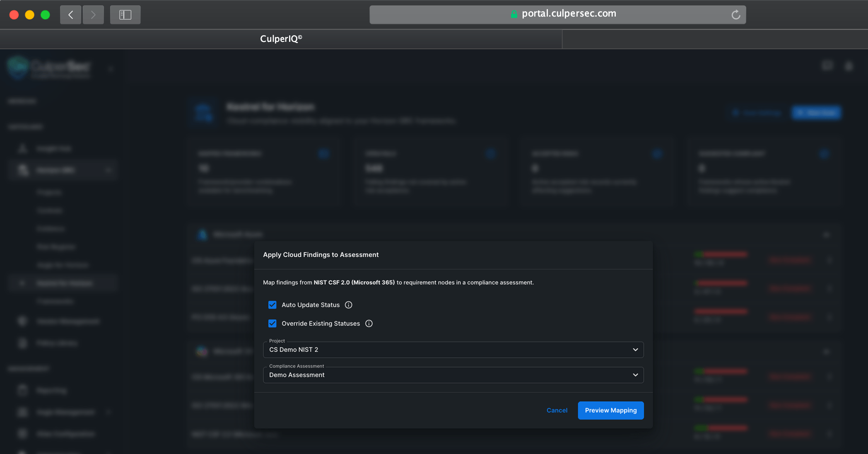Reload the portal.culpersec.com page
This screenshot has width=868, height=454.
click(x=735, y=15)
